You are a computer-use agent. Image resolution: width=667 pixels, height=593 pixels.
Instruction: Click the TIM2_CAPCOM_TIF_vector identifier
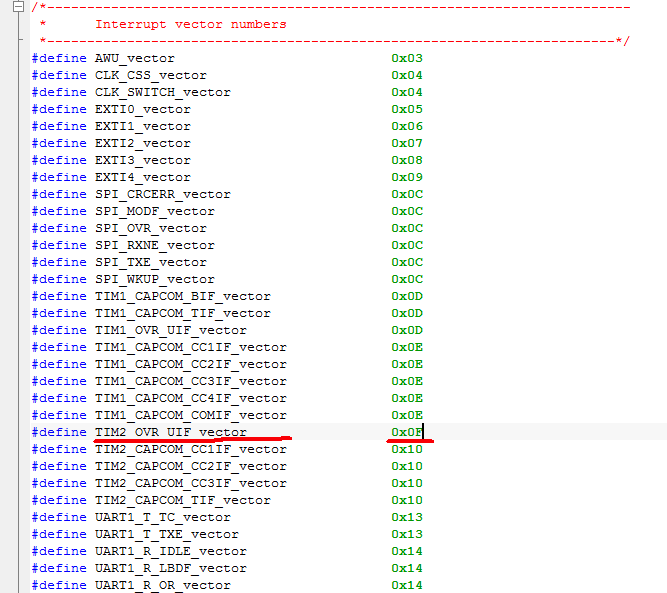182,500
